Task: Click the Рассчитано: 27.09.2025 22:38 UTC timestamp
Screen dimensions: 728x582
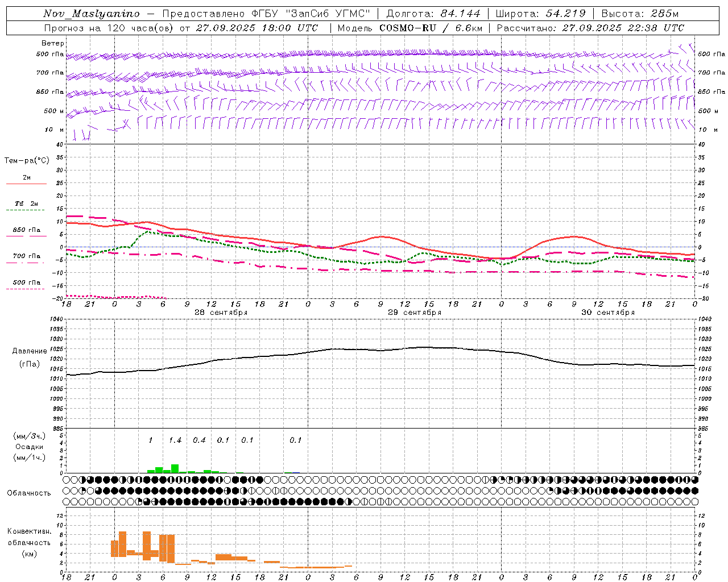Action: pyautogui.click(x=590, y=28)
